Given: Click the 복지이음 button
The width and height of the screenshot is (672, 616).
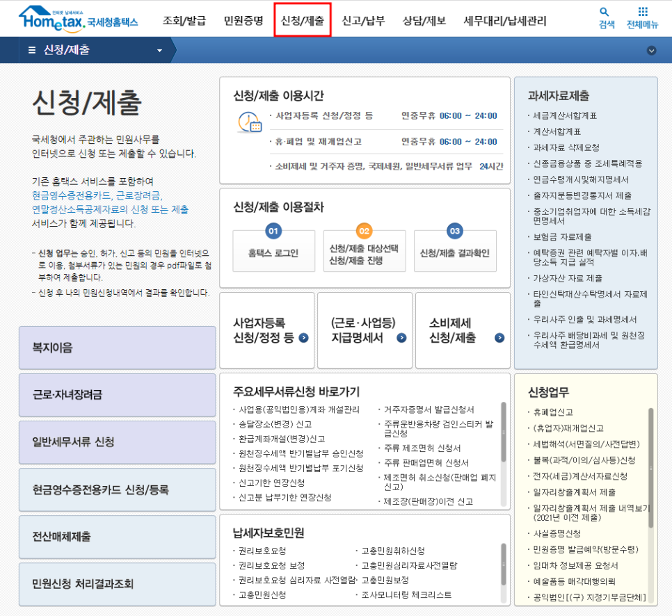Looking at the screenshot, I should [x=117, y=348].
